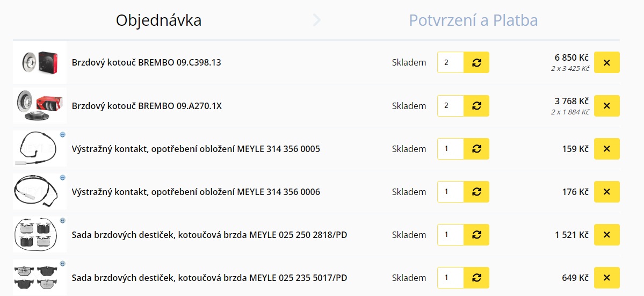The height and width of the screenshot is (296, 644).
Task: Refresh quantity for BREMBO 09.C398.13
Action: (476, 63)
